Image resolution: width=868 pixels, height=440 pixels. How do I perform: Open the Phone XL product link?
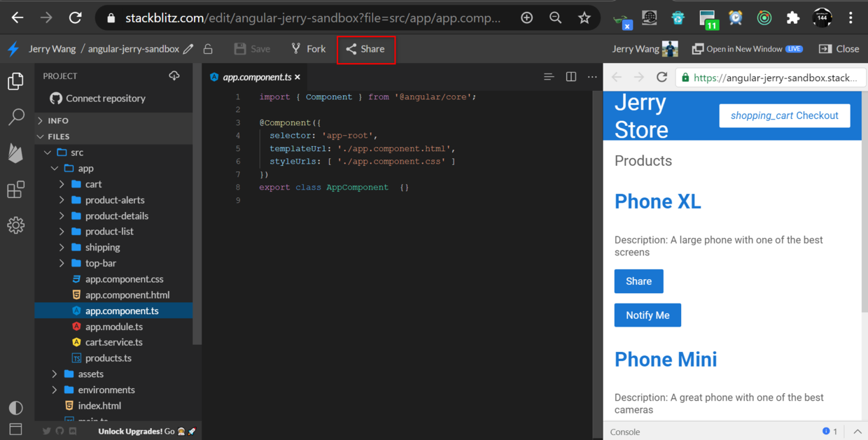click(x=657, y=201)
